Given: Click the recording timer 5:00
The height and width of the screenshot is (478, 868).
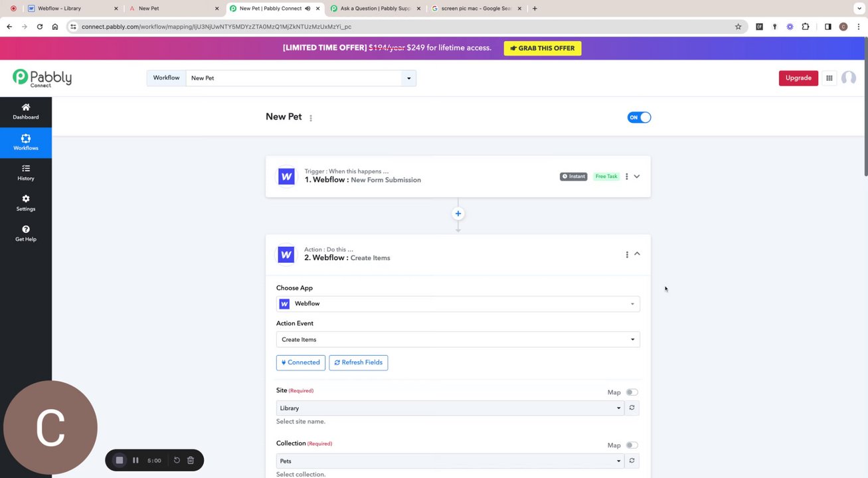Looking at the screenshot, I should pos(154,460).
